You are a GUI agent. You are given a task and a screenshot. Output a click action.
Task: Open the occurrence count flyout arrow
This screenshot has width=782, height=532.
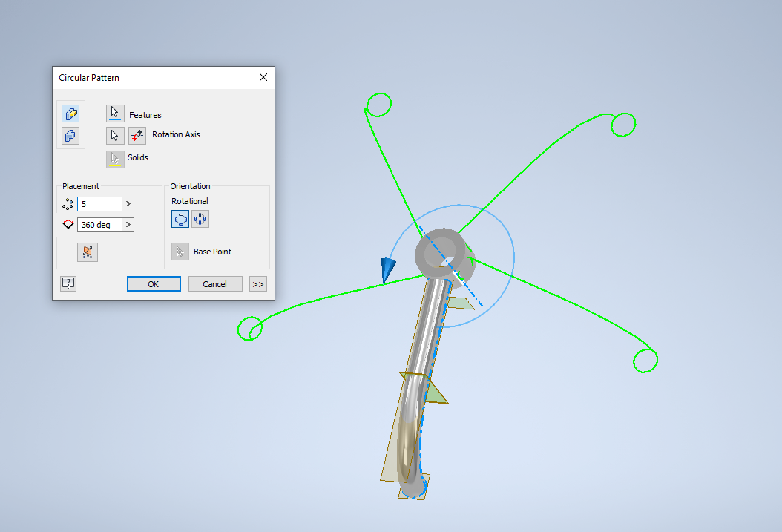(128, 204)
